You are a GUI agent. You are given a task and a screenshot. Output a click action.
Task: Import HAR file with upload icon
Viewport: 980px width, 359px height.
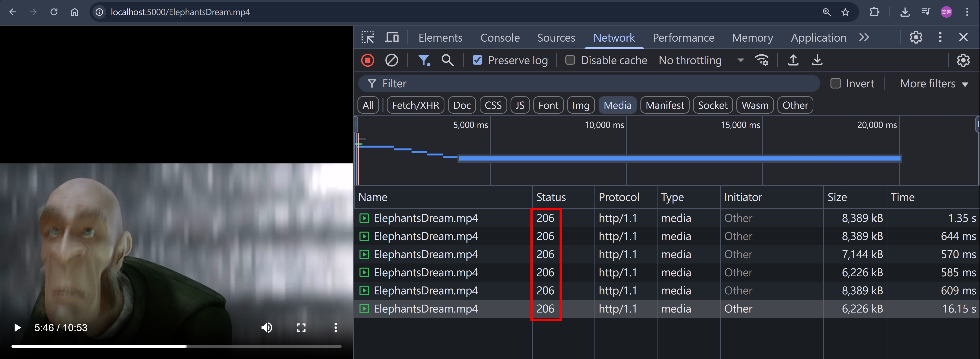(793, 60)
